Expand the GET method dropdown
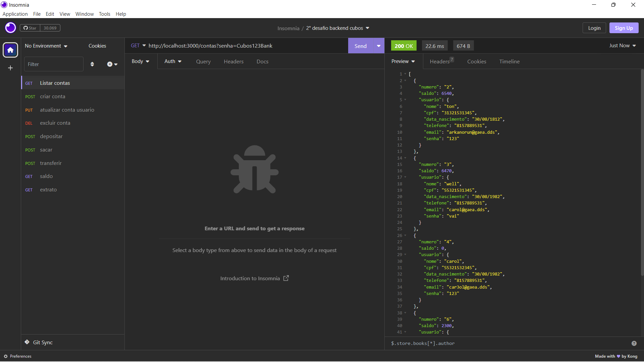The image size is (644, 362). pos(138,46)
